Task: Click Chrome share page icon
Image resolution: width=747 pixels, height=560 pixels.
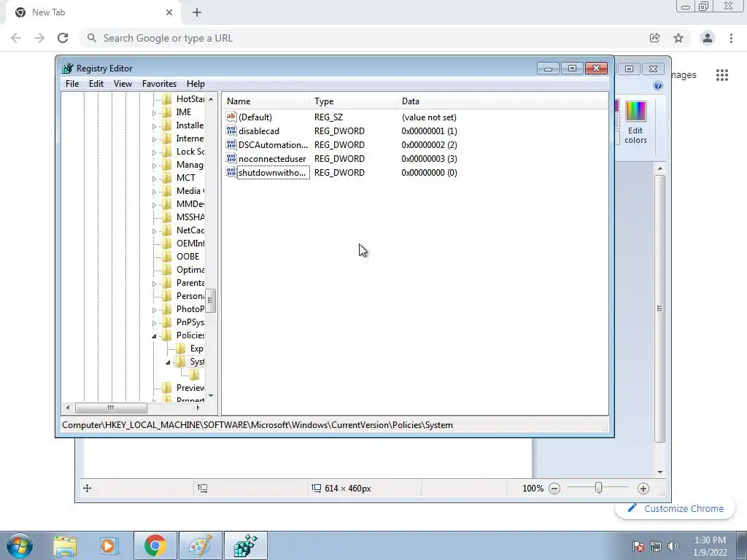Action: pos(655,38)
